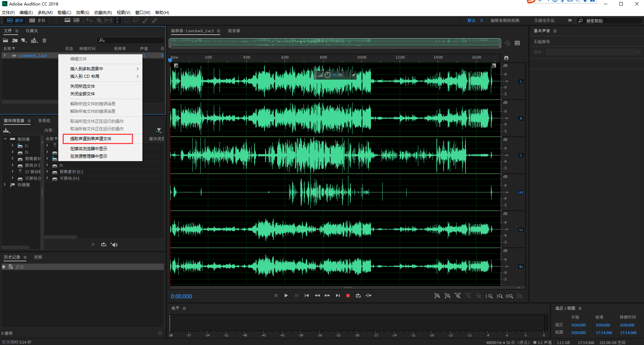Expand 剪辑素材 (E:) in content list
This screenshot has height=345, width=644.
(47, 171)
